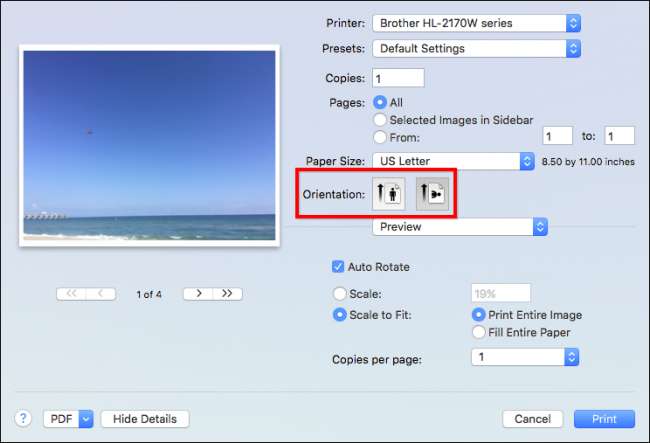Choose Selected Images in Sidebar option
The width and height of the screenshot is (650, 443).
click(x=380, y=120)
